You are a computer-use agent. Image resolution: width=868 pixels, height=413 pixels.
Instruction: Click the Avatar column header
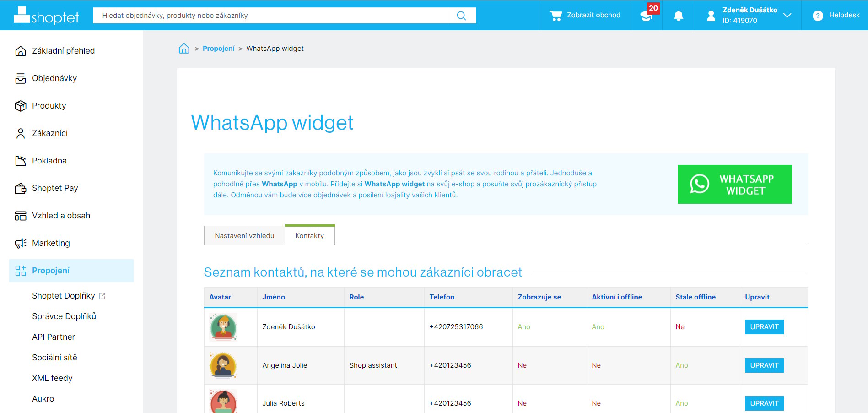pos(220,297)
